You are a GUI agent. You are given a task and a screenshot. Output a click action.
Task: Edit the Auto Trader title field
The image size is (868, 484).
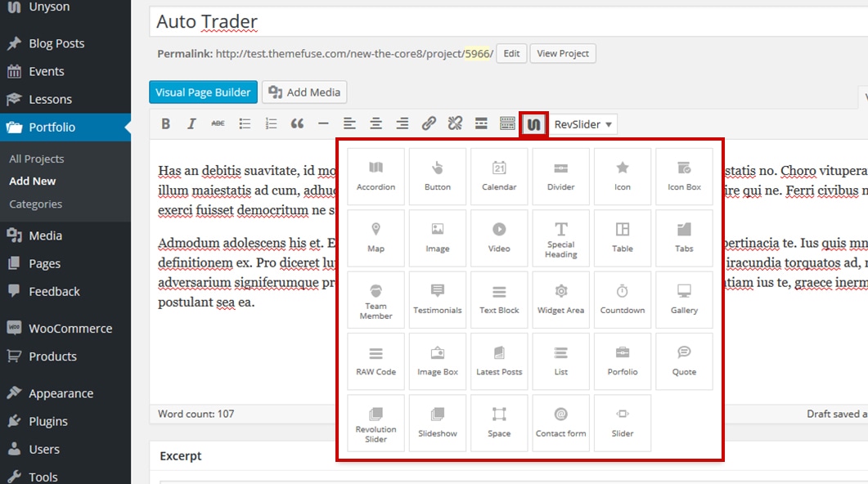point(509,21)
